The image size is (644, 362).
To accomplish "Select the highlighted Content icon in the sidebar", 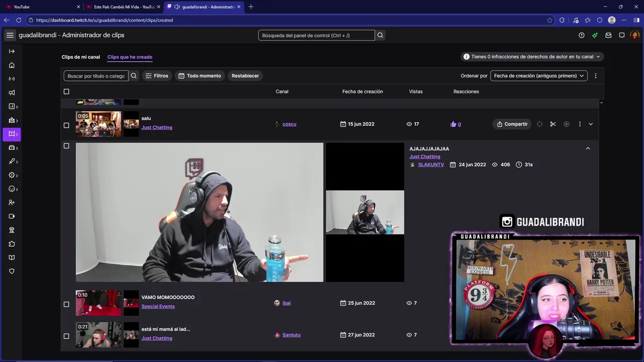I will 12,134.
